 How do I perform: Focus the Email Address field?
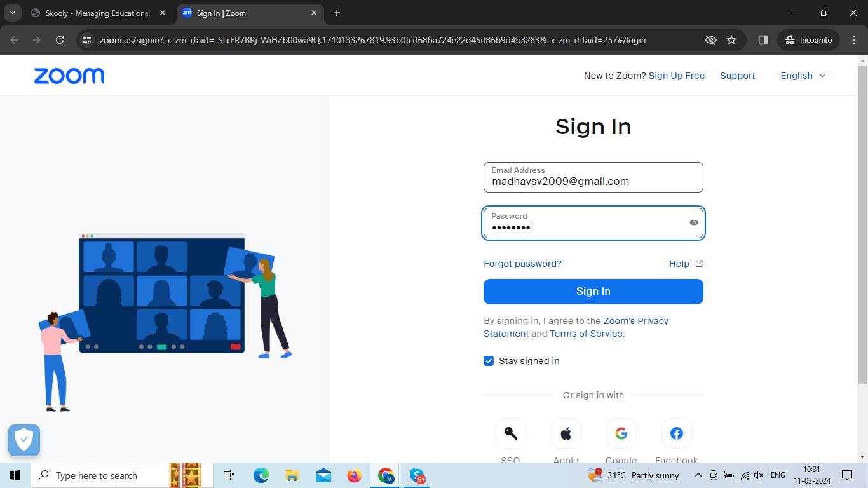[593, 177]
